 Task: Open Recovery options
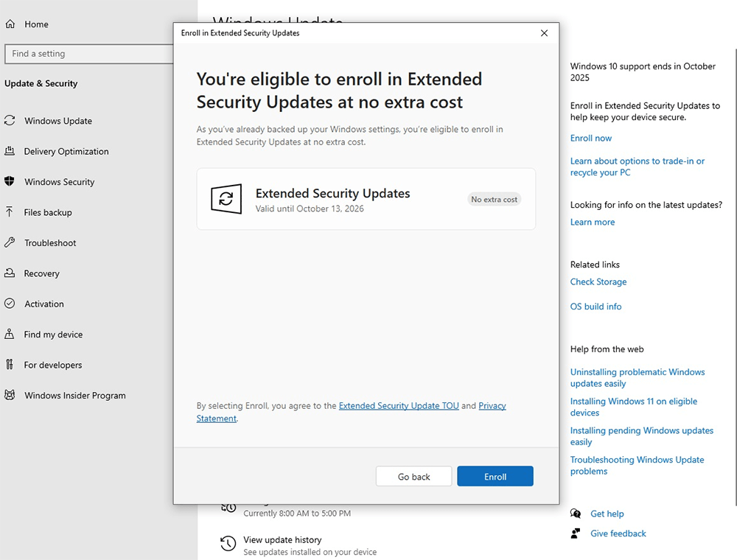(x=11, y=273)
